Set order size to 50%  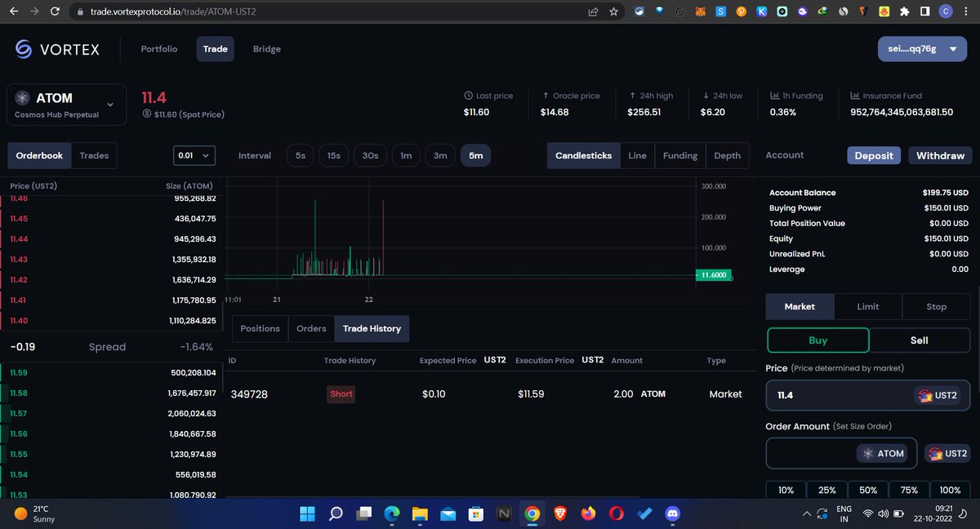point(868,490)
